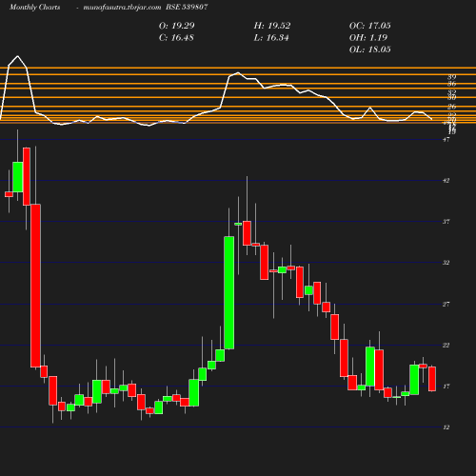Click the "Monthly Charts" title text

[x=35, y=7]
